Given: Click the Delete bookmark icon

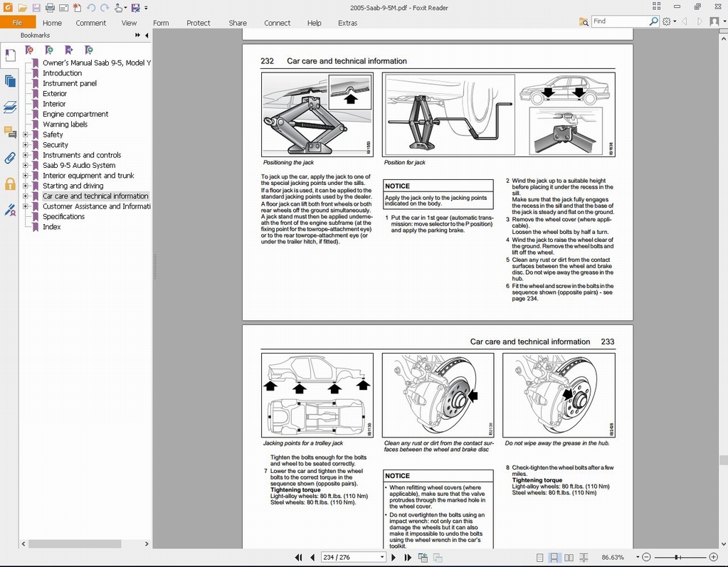Looking at the screenshot, I should tap(29, 50).
